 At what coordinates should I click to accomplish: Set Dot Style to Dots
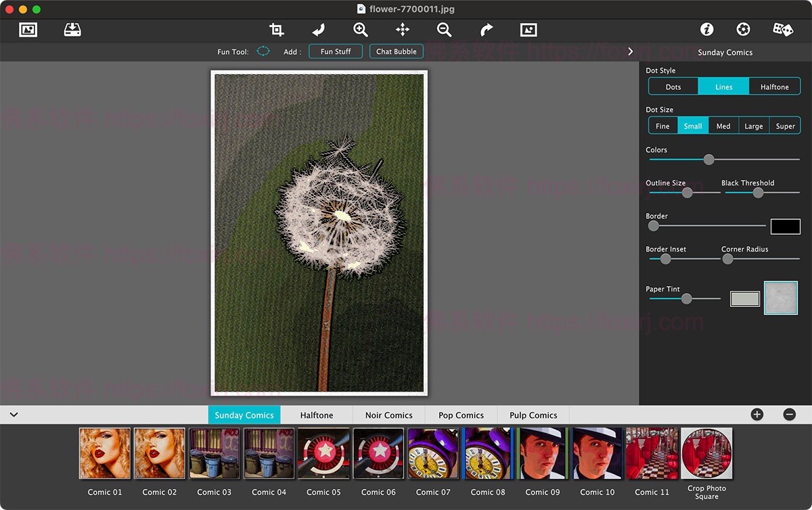(x=673, y=87)
